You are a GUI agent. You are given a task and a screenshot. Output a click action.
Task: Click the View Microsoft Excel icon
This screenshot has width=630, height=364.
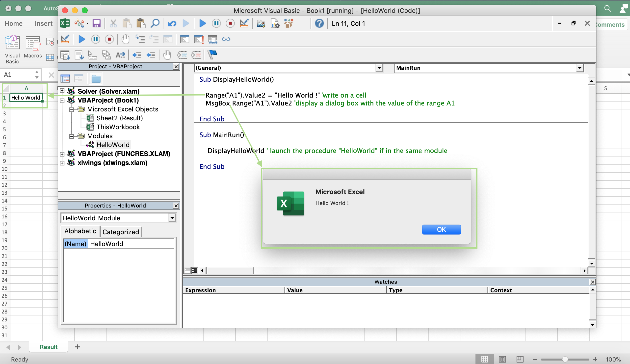click(65, 24)
